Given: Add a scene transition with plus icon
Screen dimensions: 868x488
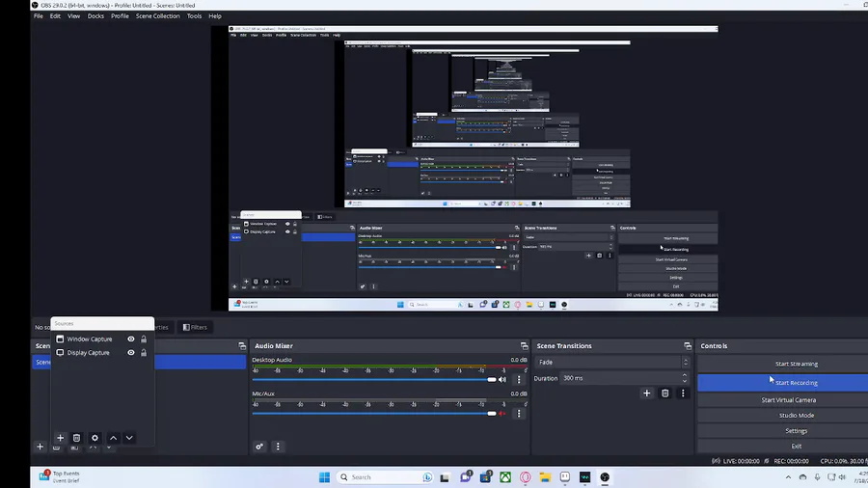Looking at the screenshot, I should 646,393.
